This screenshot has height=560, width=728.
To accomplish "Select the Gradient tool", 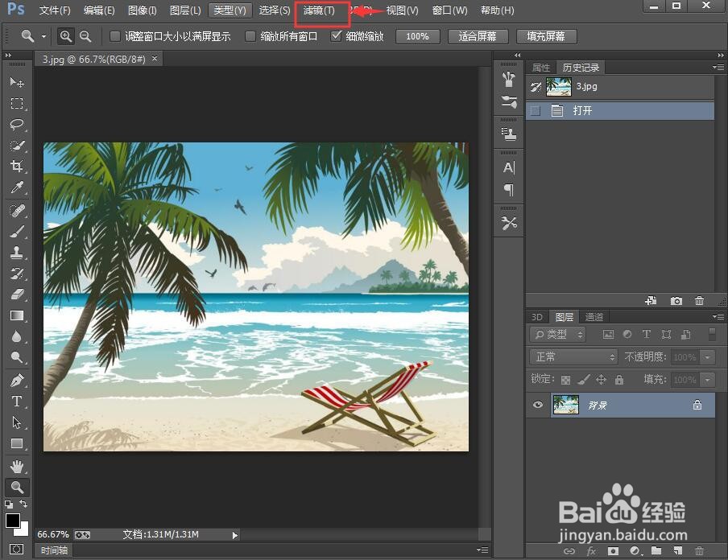I will (17, 315).
